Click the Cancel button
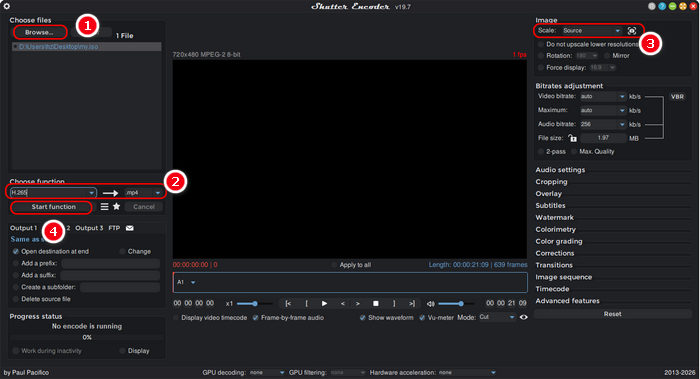This screenshot has height=379, width=700. point(144,207)
